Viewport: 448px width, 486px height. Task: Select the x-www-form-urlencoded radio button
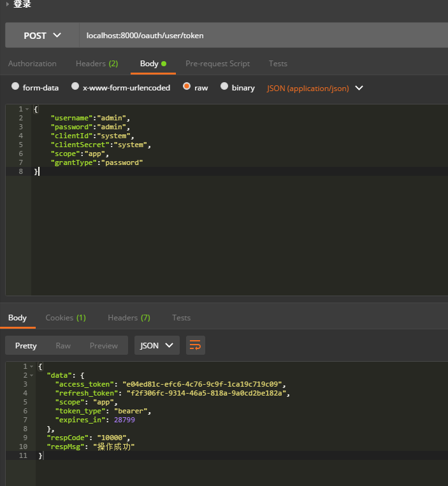[75, 86]
